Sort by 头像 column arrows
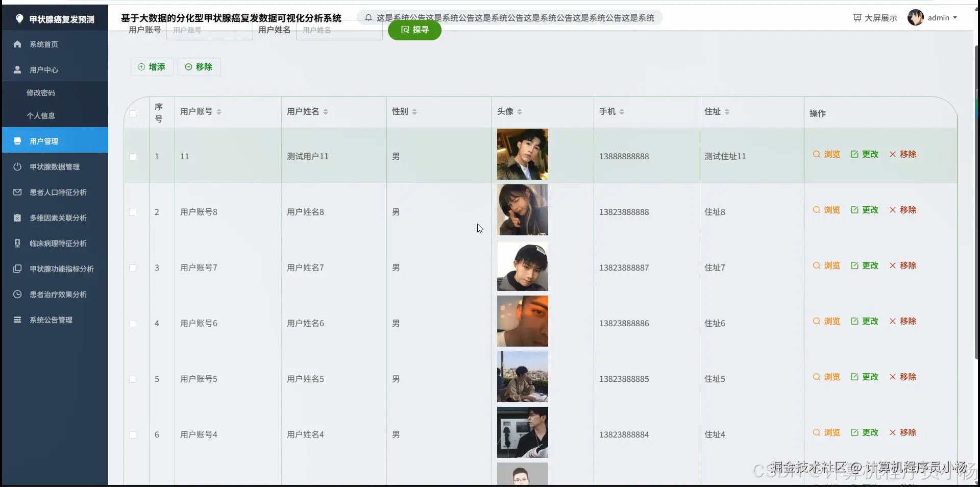The height and width of the screenshot is (487, 980). [x=520, y=112]
